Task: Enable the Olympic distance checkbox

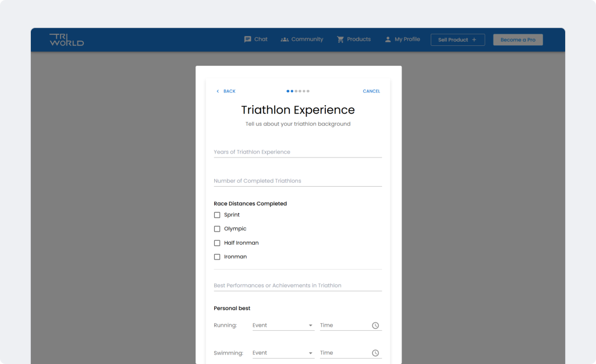Action: [x=217, y=229]
